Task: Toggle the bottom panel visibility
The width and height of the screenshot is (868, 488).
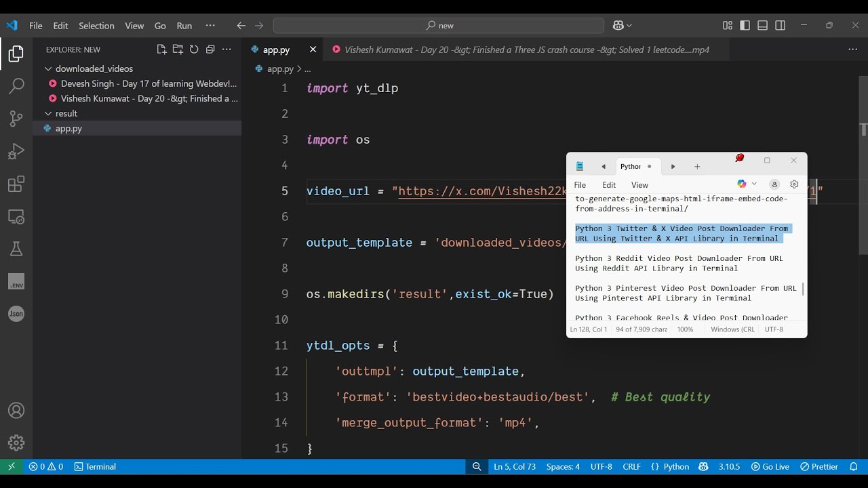Action: [763, 26]
